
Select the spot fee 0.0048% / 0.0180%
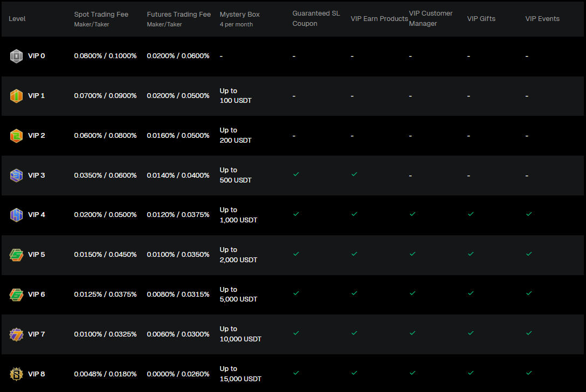coord(105,374)
